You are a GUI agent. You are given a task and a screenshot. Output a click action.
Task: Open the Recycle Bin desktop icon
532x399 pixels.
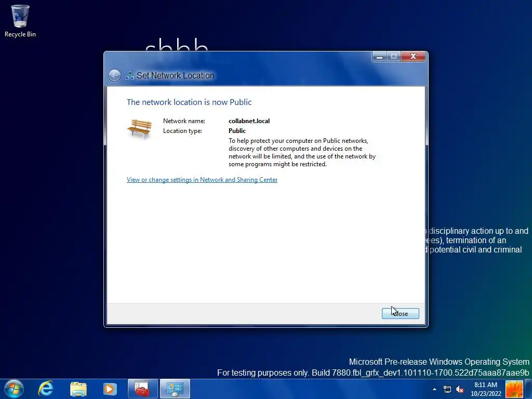tap(20, 20)
